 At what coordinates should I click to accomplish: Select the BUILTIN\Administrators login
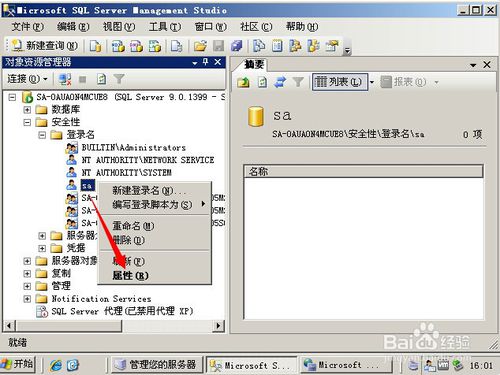point(133,147)
